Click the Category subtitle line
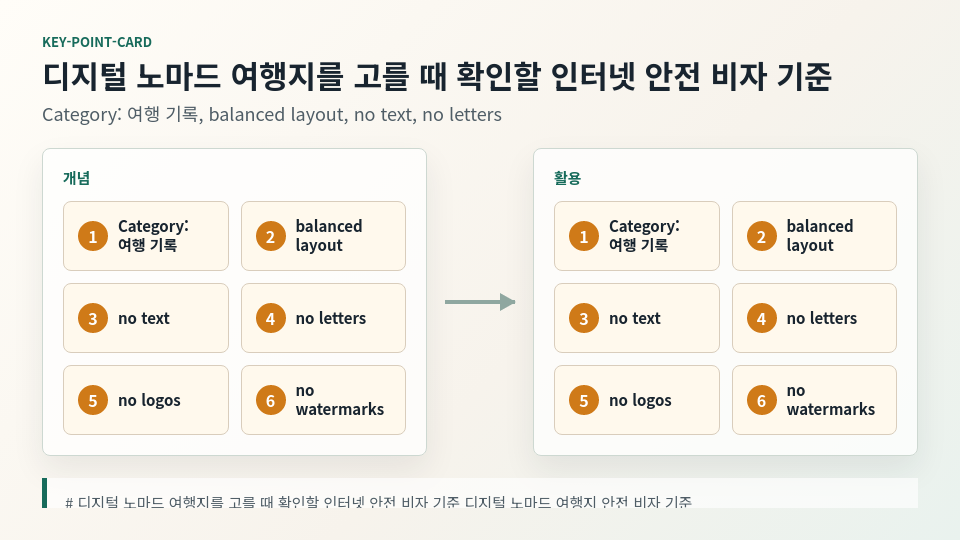Viewport: 960px width, 540px height. (272, 114)
